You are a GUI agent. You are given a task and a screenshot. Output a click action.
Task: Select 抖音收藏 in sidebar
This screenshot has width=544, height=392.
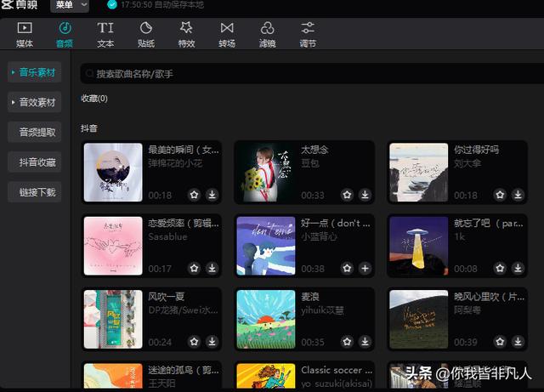[x=34, y=162]
